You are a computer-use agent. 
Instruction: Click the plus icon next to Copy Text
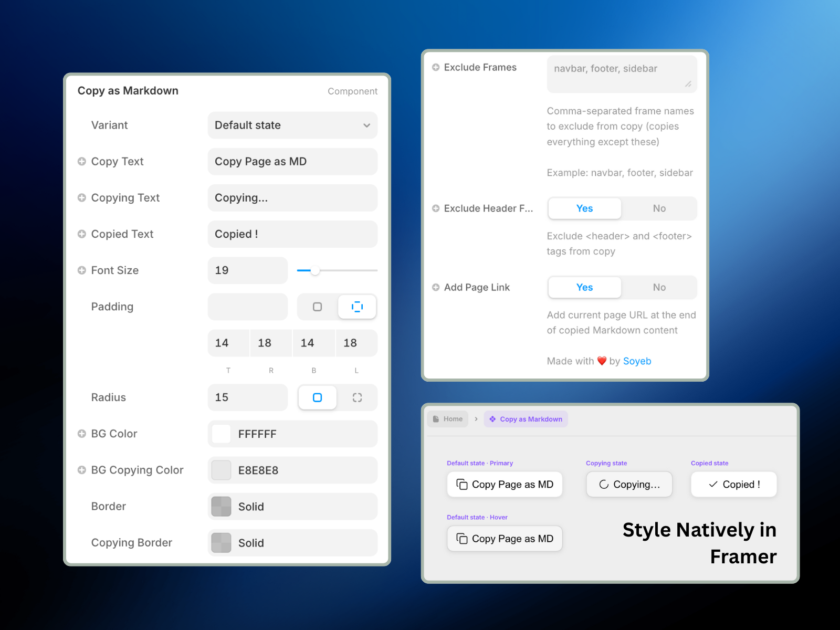82,161
